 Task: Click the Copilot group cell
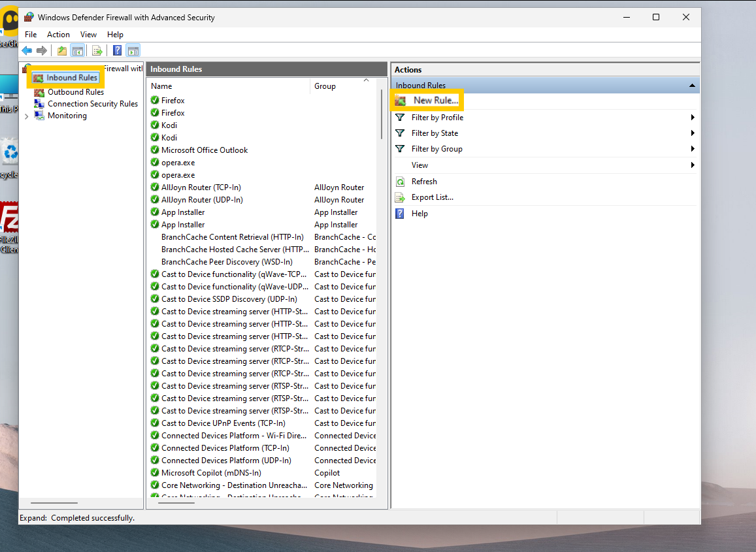[x=327, y=473]
